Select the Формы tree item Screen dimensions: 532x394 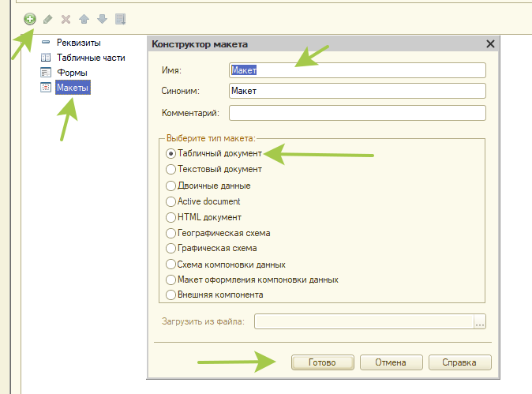point(72,73)
